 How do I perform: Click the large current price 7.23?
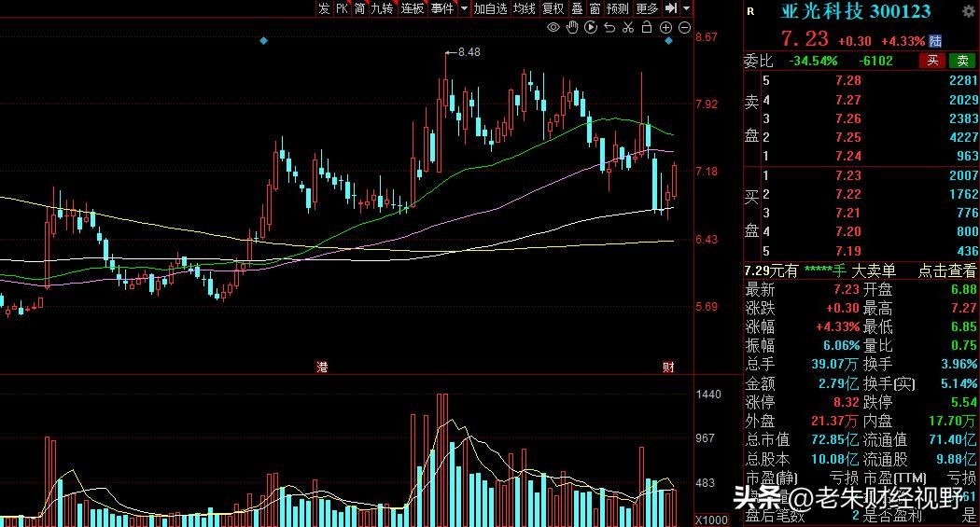pos(805,39)
